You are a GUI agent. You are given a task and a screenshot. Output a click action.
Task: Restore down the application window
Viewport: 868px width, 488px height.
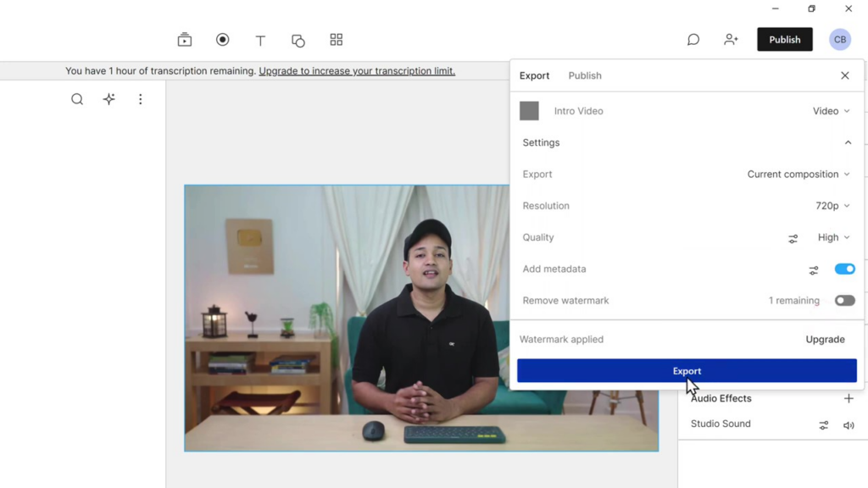(811, 8)
